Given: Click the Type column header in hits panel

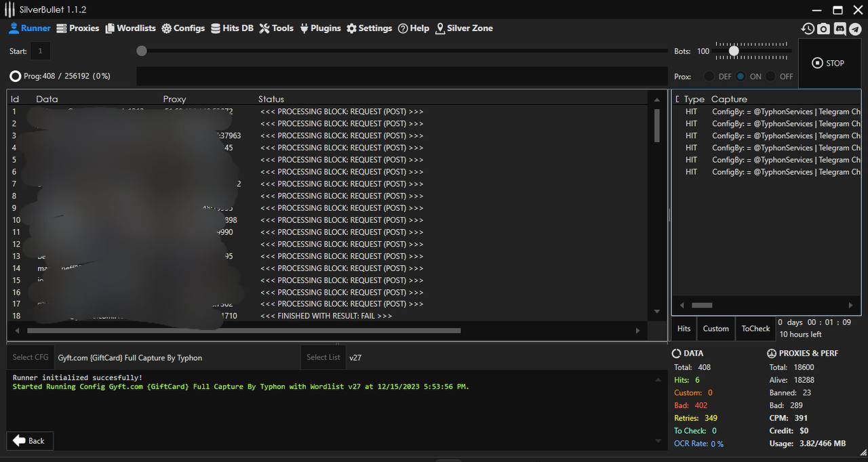Looking at the screenshot, I should tap(694, 99).
